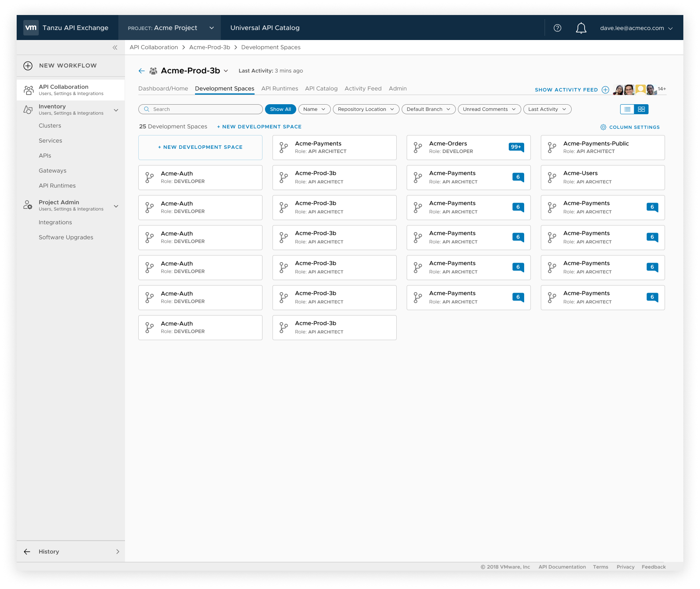Switch to the Dashboard/Home tab

coord(163,88)
